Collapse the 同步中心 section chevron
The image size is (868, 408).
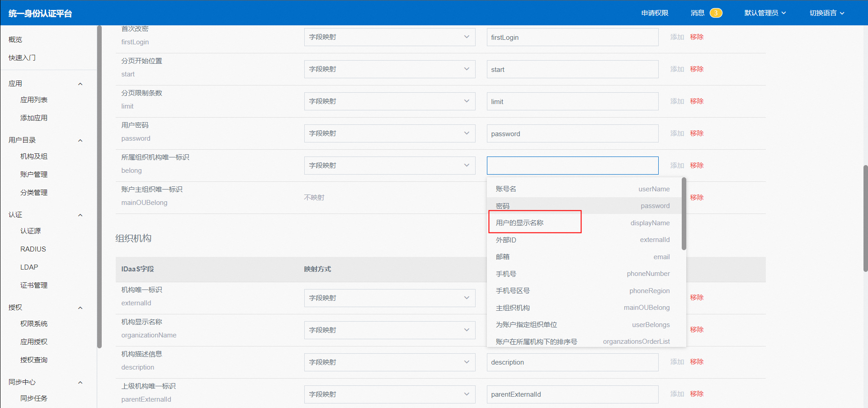(80, 382)
